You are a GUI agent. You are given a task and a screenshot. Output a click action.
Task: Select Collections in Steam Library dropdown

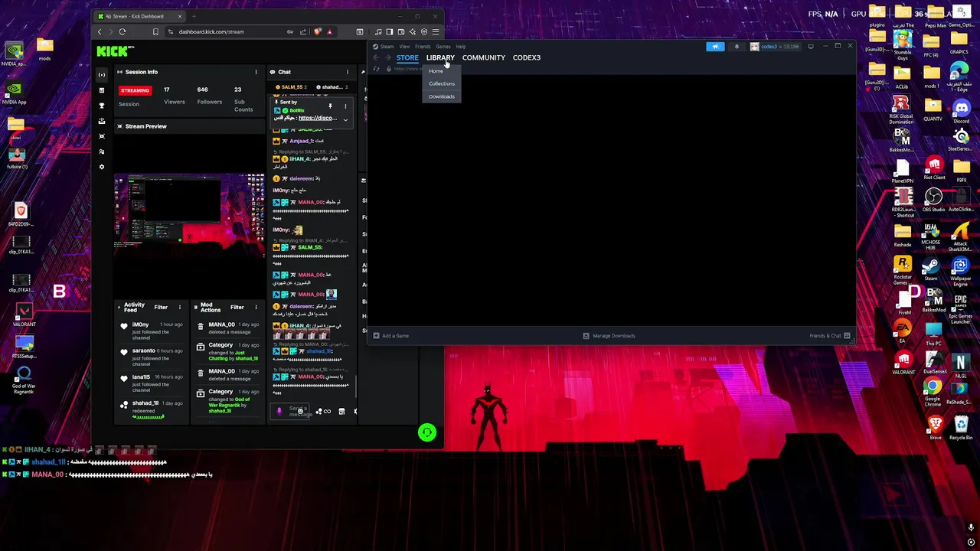click(x=442, y=83)
